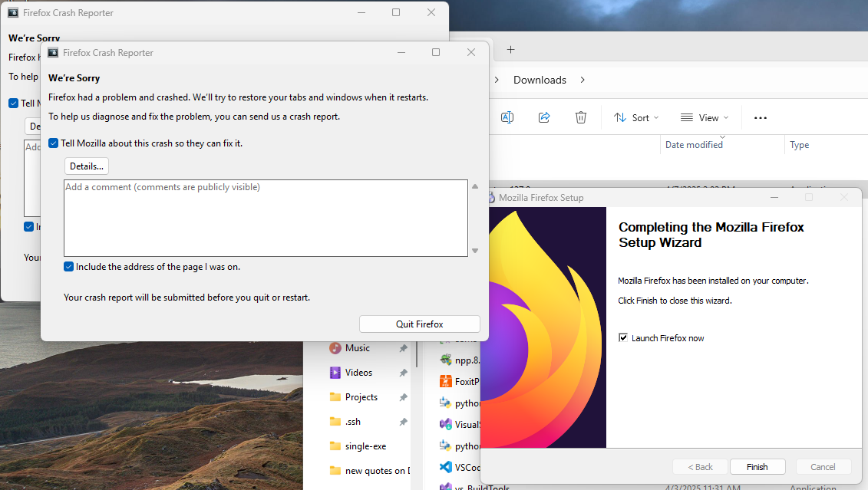This screenshot has height=490, width=868.
Task: Click the pin icon beside .ssh folder
Action: pos(404,422)
